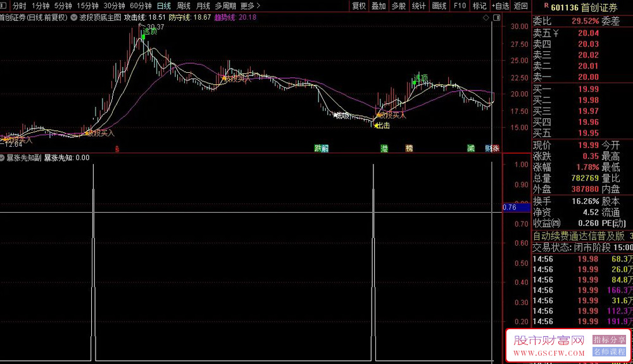633x364 pixels.
Task: Click the 榜 info marker
Action: click(409, 149)
